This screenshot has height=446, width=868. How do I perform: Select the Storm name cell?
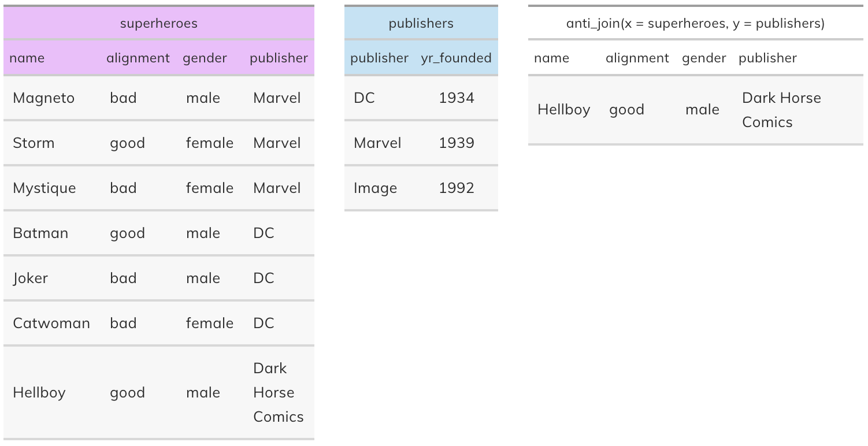34,143
